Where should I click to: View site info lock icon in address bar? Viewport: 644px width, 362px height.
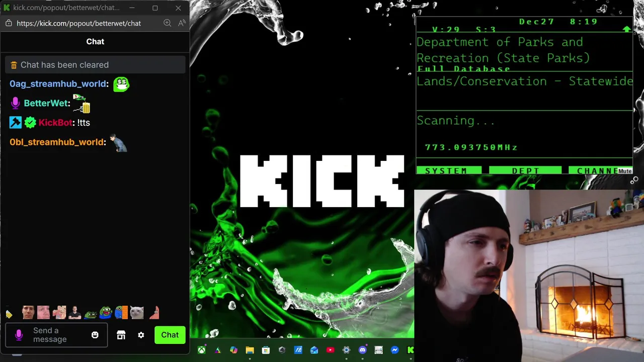(x=9, y=23)
